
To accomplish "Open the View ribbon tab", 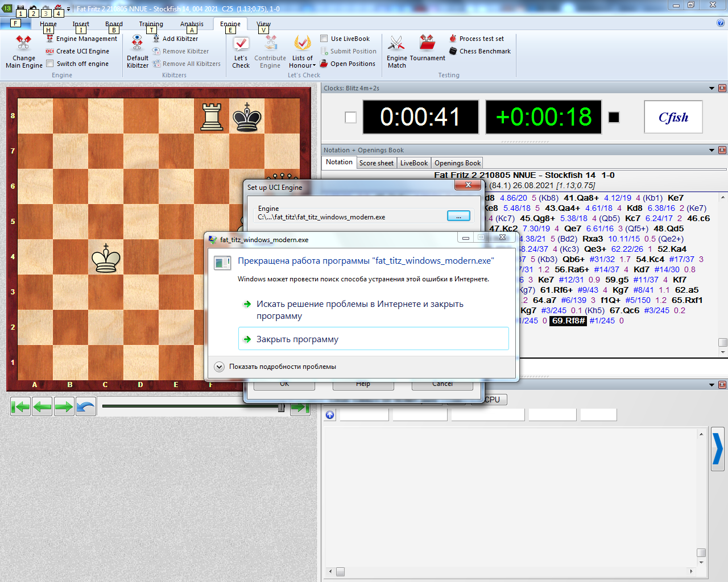I will [263, 24].
